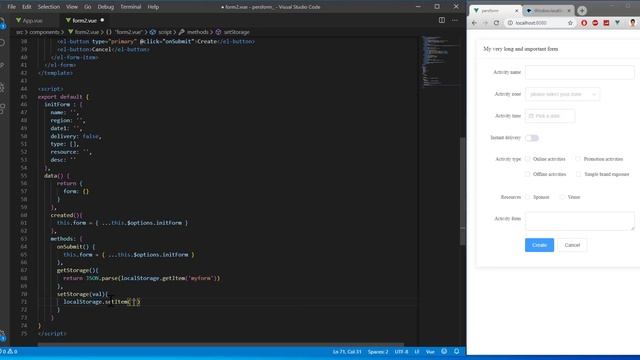Viewport: 640px width, 360px height.
Task: Switch to the App.vue editor tab
Action: [x=33, y=20]
